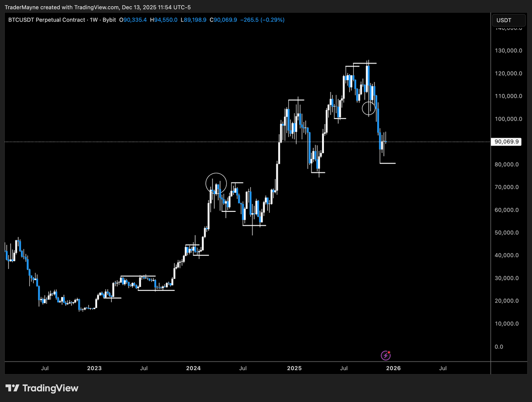
Task: Click the 50,000.0 price axis label
Action: click(507, 233)
